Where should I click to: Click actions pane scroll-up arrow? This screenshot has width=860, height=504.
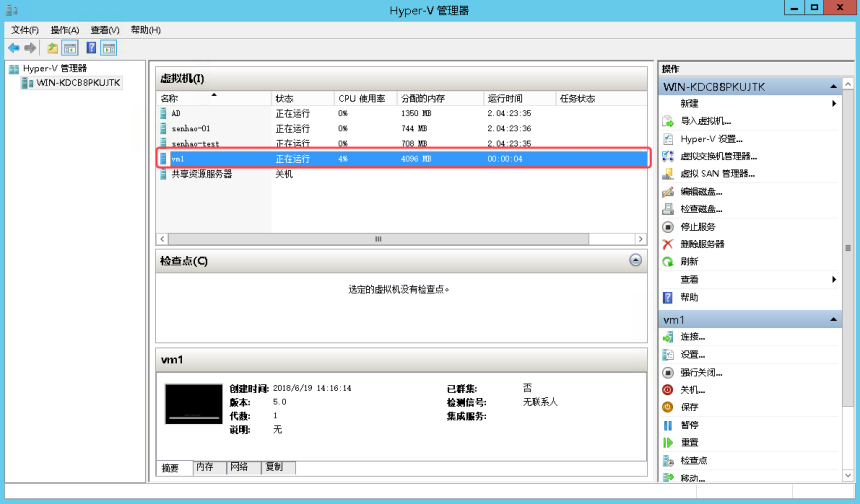click(x=848, y=84)
